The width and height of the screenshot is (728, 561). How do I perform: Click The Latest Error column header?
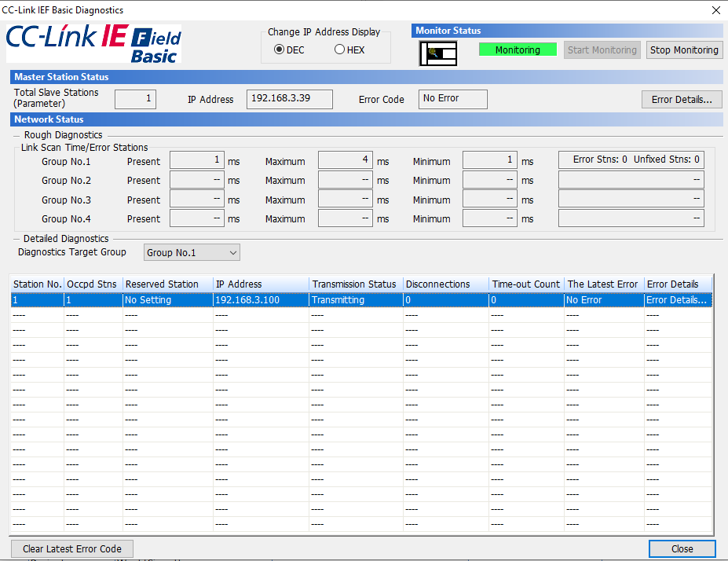[604, 284]
